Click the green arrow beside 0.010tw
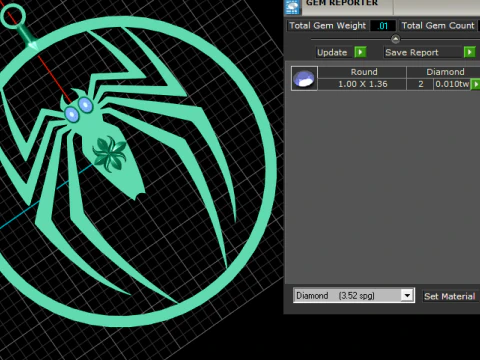The width and height of the screenshot is (480, 360). point(475,84)
